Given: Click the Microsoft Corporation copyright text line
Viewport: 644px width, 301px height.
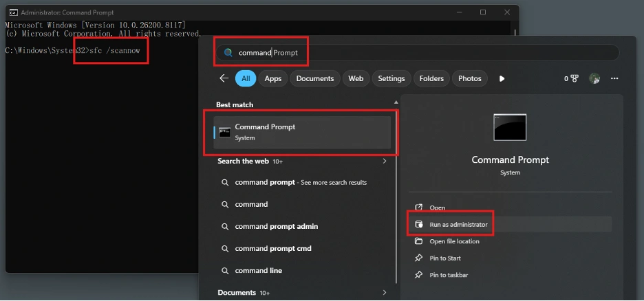Looking at the screenshot, I should [103, 34].
